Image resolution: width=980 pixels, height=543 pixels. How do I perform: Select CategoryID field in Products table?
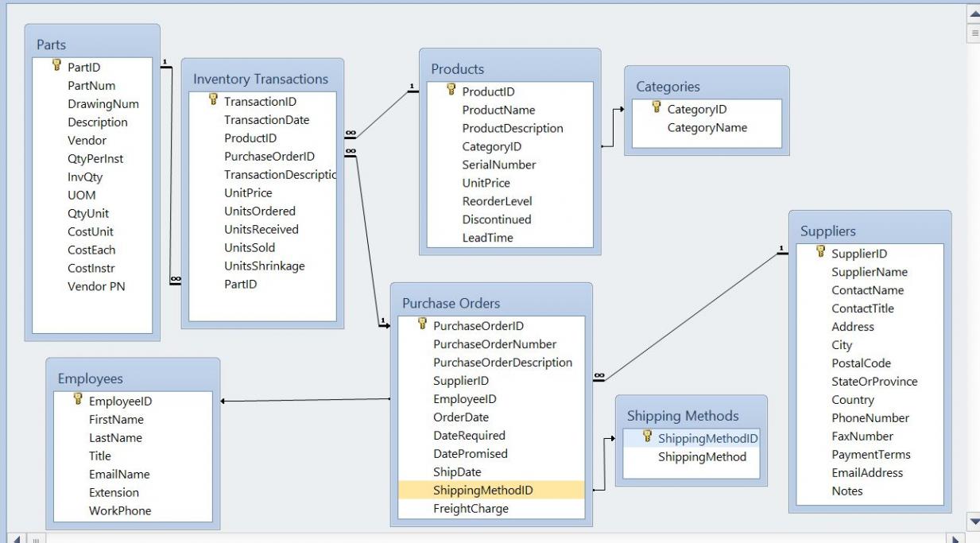(491, 146)
